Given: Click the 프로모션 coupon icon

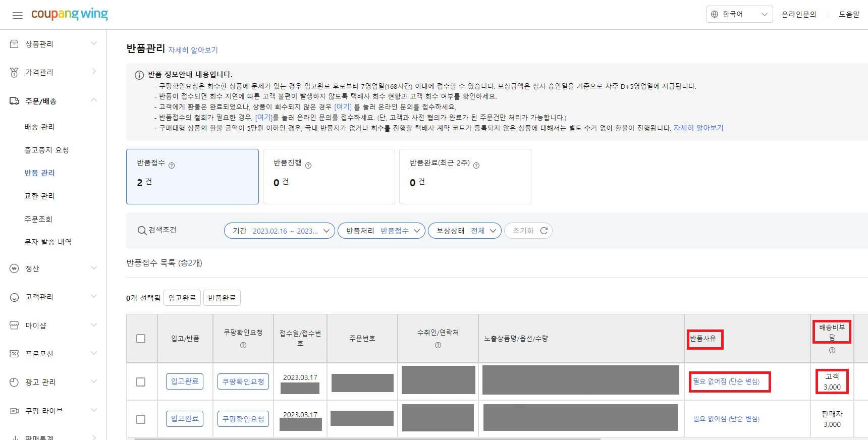Looking at the screenshot, I should pos(14,354).
